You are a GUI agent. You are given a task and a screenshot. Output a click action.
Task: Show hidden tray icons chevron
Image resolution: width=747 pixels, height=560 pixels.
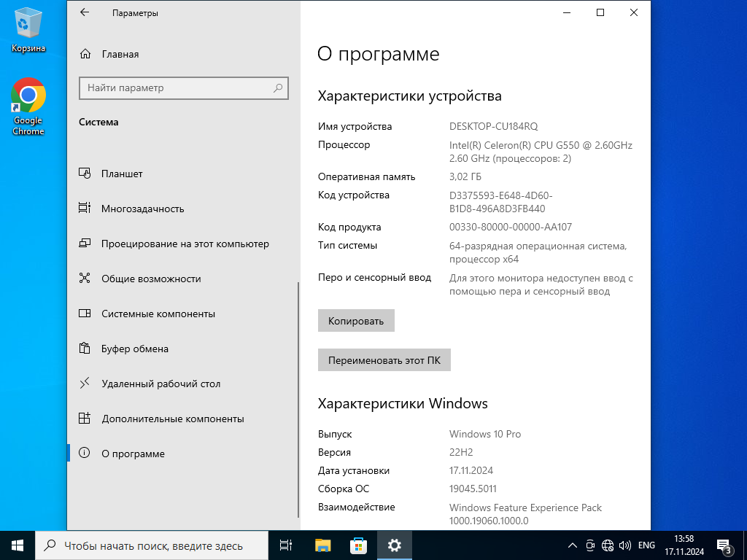573,545
